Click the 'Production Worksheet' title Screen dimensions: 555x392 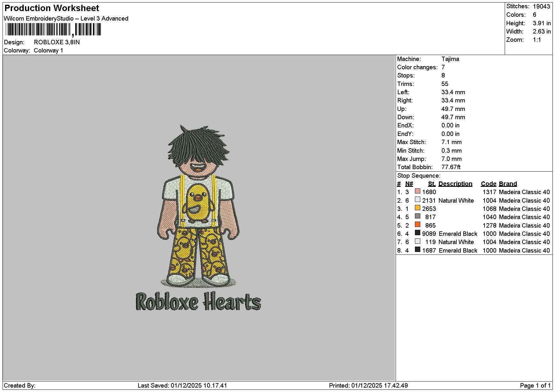point(52,8)
